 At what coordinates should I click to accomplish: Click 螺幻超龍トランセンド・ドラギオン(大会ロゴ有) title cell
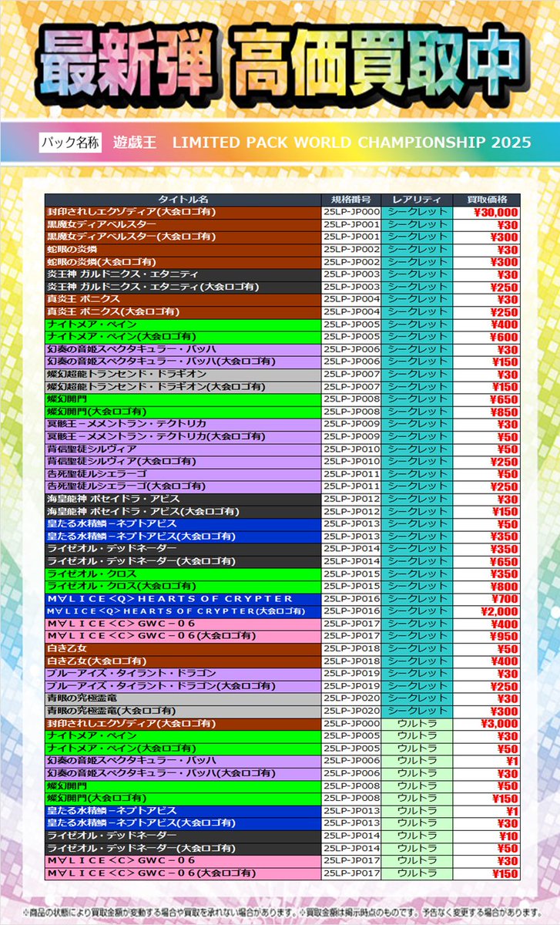pos(183,386)
